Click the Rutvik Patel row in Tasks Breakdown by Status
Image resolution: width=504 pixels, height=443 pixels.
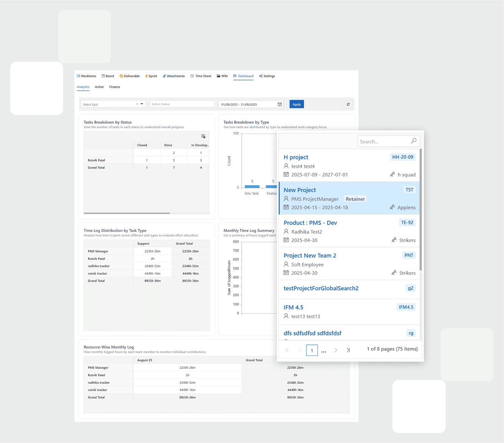(147, 160)
